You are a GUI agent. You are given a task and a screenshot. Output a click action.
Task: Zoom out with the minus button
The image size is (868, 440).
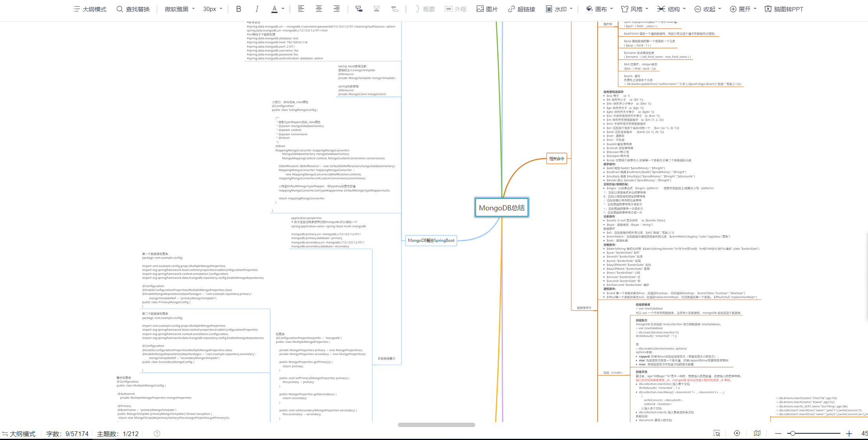coord(778,433)
